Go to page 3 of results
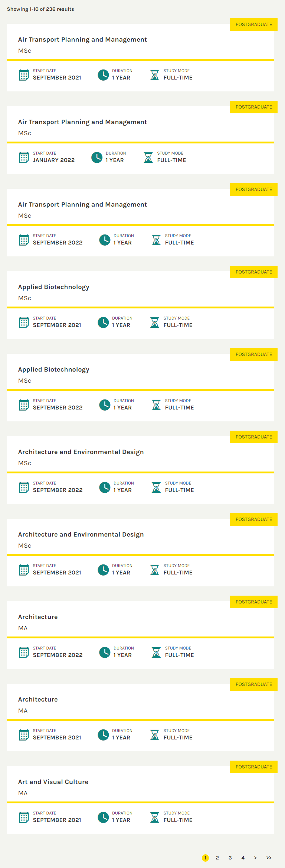Viewport: 285px width, 868px height. tap(230, 858)
